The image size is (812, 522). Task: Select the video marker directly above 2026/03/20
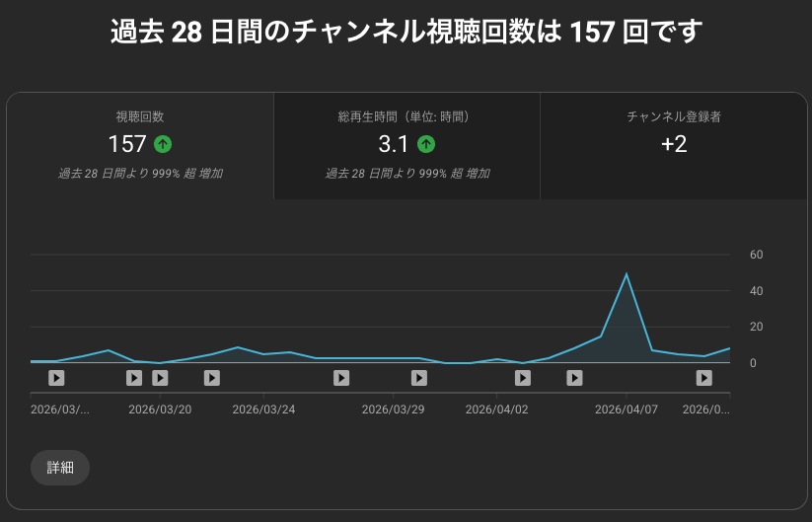[x=160, y=377]
